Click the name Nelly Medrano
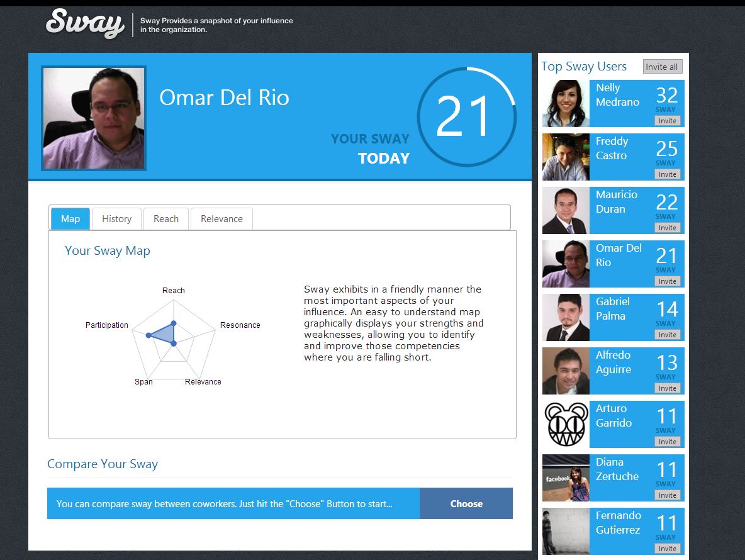 point(617,95)
